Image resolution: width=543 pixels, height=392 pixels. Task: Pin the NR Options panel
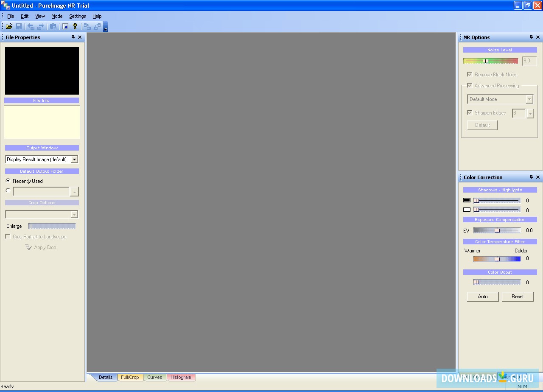click(531, 37)
